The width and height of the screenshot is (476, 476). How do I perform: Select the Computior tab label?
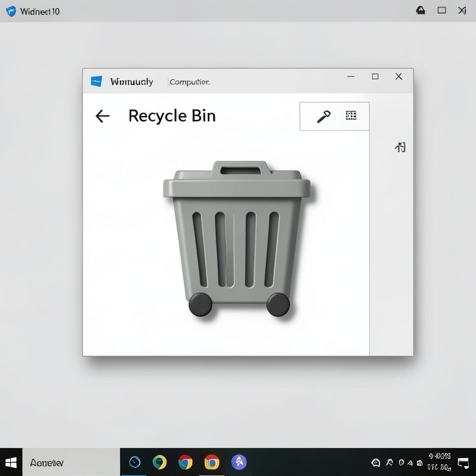190,82
